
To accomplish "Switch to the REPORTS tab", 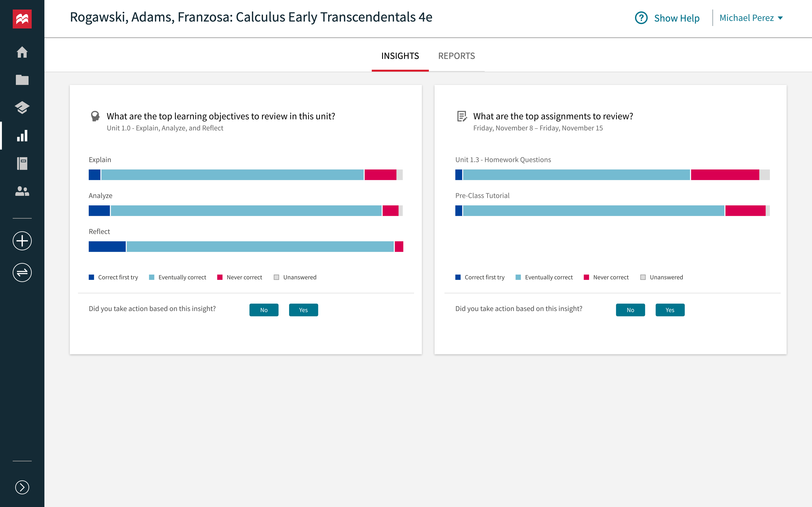I will click(x=457, y=56).
